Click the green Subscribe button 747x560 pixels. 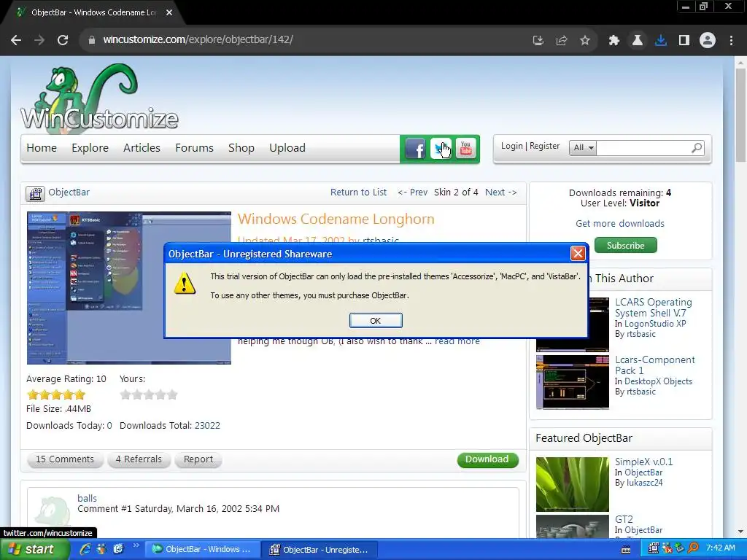click(x=625, y=245)
